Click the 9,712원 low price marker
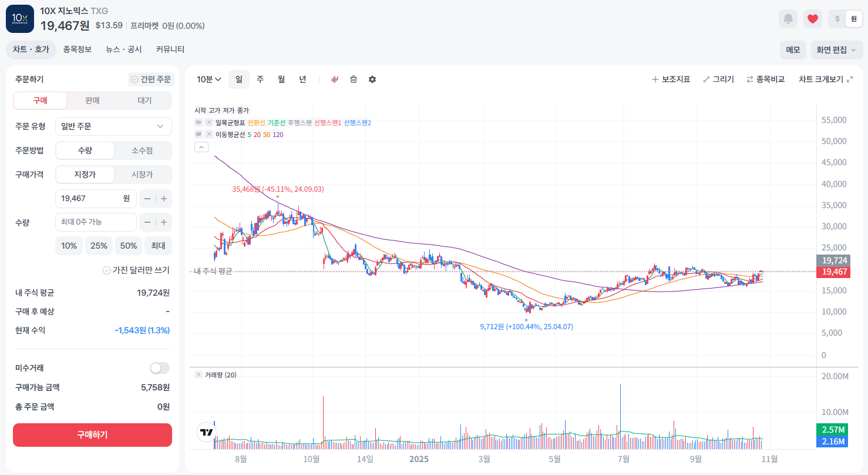 pyautogui.click(x=526, y=327)
